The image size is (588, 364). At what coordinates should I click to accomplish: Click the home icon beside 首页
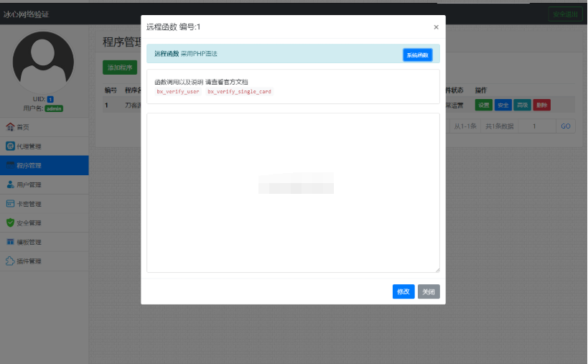10,127
